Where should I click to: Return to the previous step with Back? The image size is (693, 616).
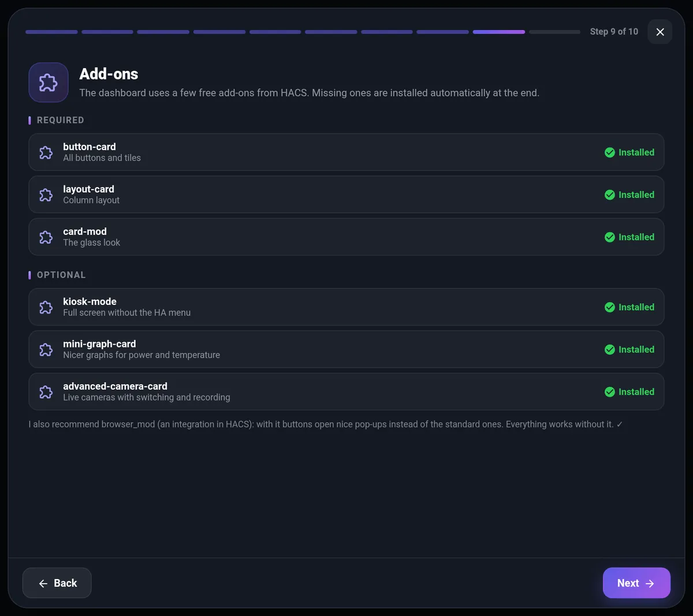(57, 583)
